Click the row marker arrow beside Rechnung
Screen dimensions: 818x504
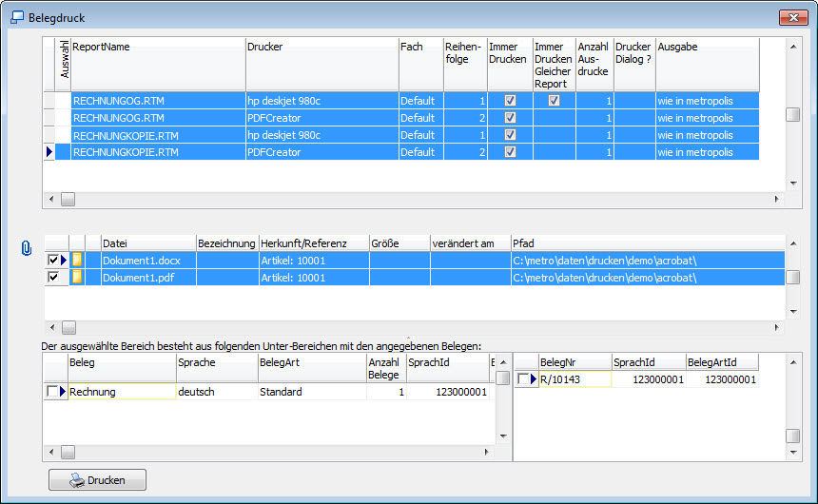click(x=63, y=392)
